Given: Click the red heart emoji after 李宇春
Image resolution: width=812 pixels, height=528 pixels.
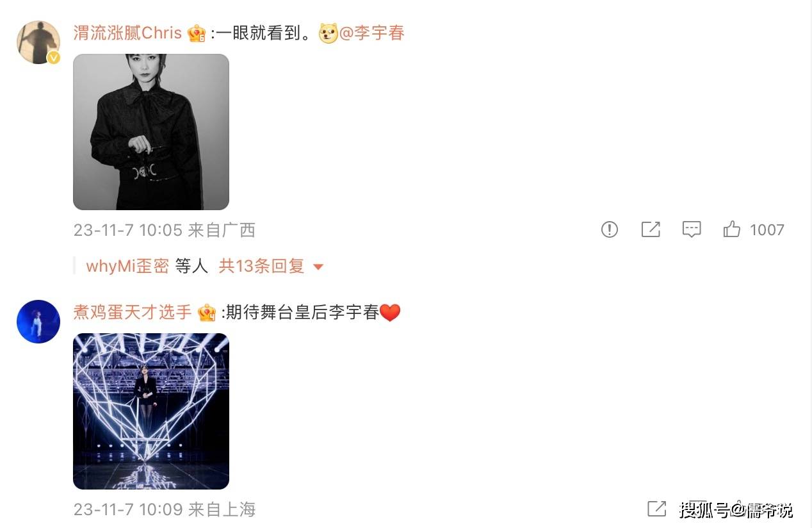Looking at the screenshot, I should 390,313.
